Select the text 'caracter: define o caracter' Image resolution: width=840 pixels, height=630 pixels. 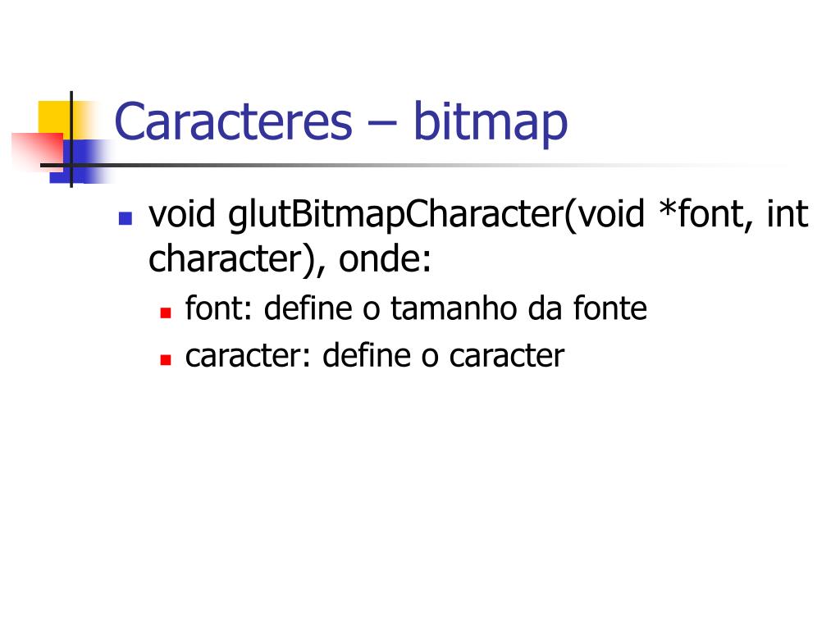click(x=374, y=355)
